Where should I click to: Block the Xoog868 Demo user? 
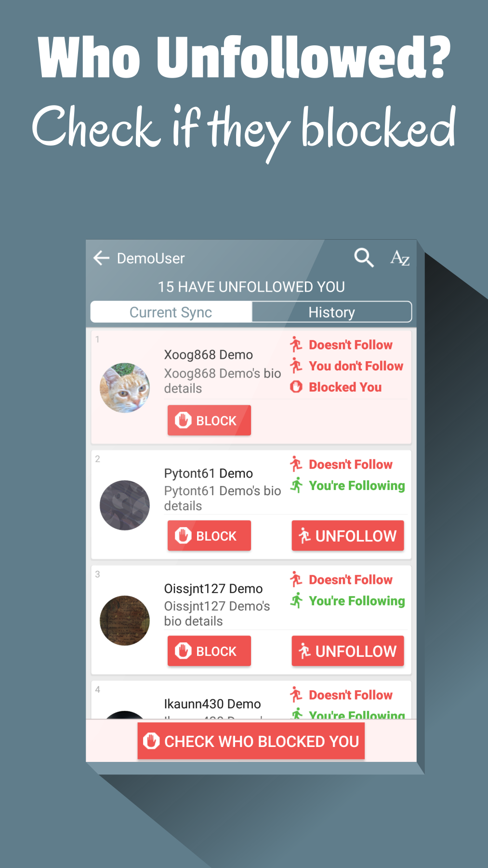[x=209, y=420]
